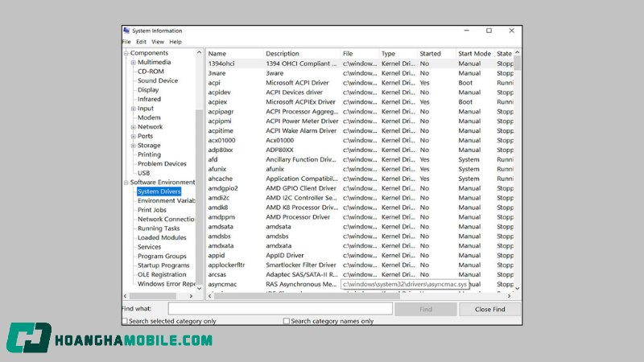Click the asyncmac driver name

tap(222, 285)
